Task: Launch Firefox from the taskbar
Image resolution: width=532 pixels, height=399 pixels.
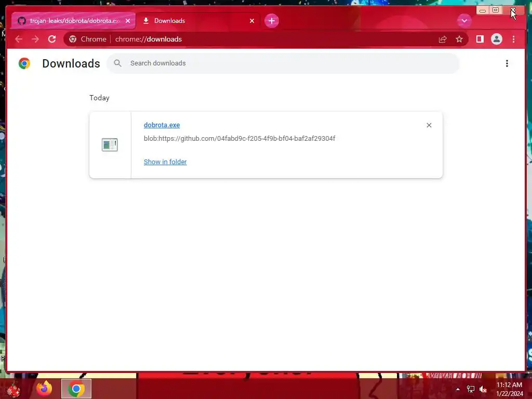Action: (x=45, y=389)
